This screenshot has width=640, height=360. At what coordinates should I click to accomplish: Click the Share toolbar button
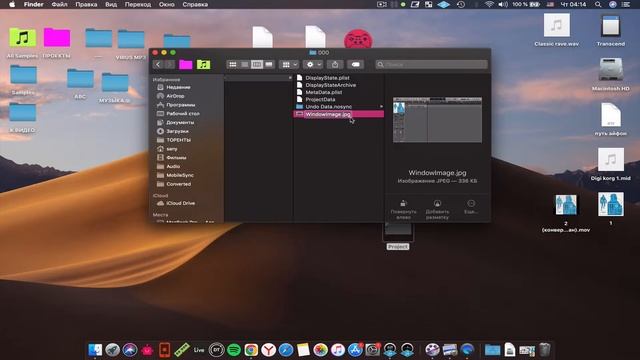click(x=335, y=64)
